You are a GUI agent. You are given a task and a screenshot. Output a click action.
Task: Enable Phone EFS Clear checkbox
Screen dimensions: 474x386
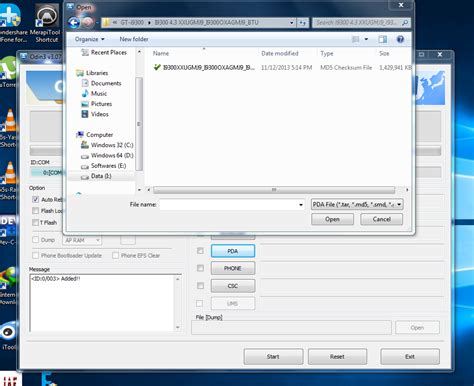click(115, 255)
